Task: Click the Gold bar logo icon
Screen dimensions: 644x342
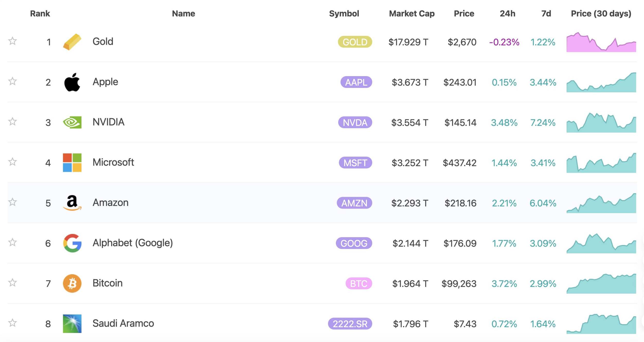Action: [x=72, y=42]
